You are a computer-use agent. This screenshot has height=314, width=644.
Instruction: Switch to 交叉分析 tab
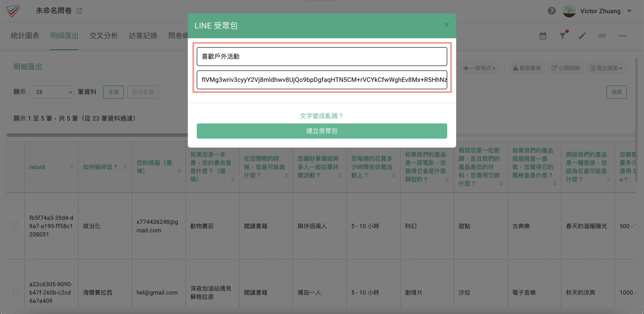pyautogui.click(x=104, y=36)
